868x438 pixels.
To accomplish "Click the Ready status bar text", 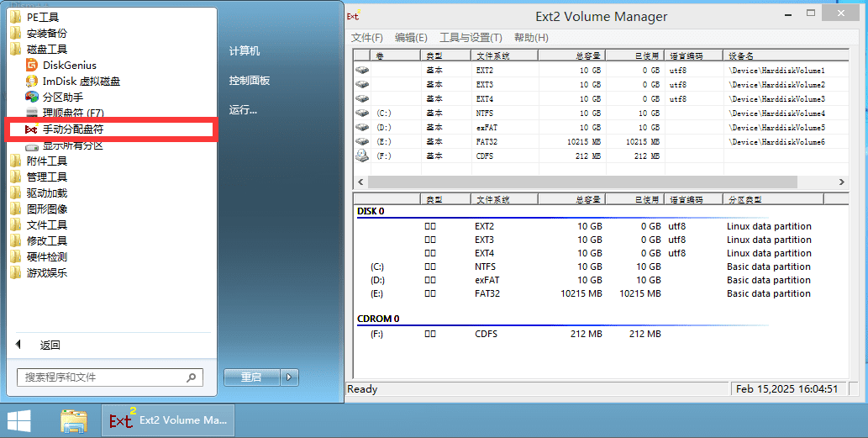I will tap(362, 389).
